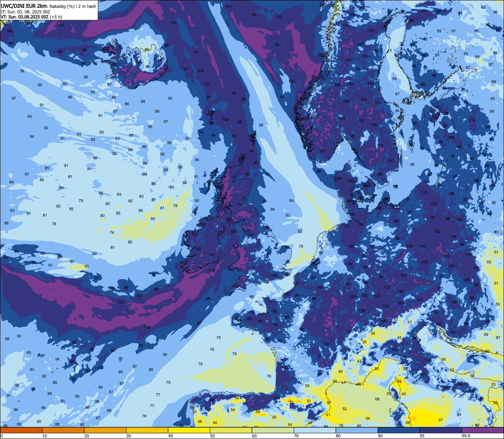
Task: Click the map title 'UWC/DINI EUR 2km'
Action: point(24,6)
